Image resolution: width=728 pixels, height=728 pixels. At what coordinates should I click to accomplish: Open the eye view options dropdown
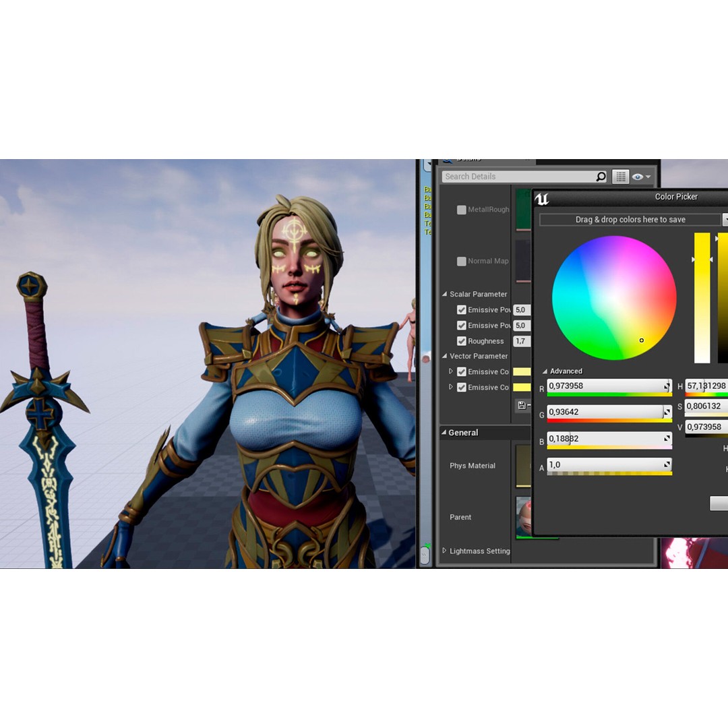coord(641,177)
